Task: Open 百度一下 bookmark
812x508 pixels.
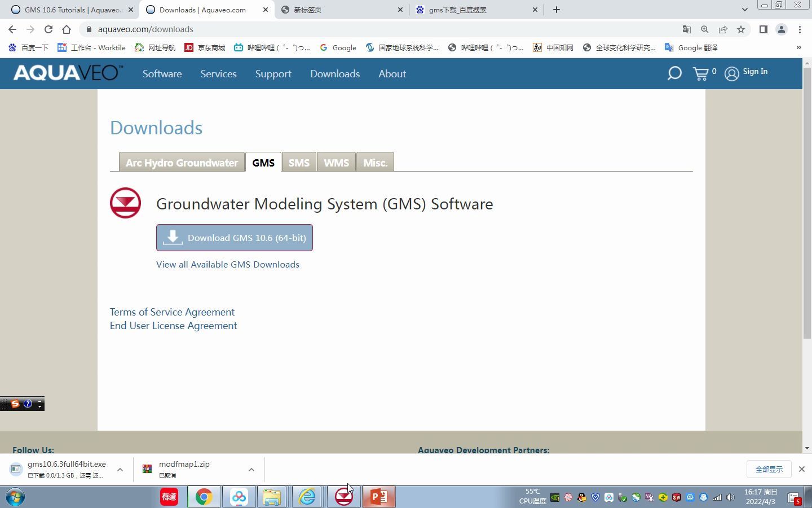Action: coord(28,47)
